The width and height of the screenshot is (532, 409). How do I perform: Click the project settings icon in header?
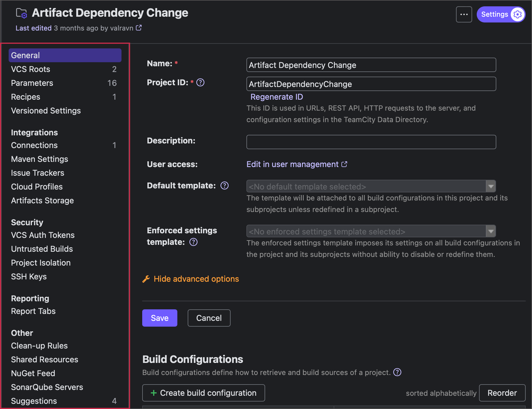[x=22, y=13]
